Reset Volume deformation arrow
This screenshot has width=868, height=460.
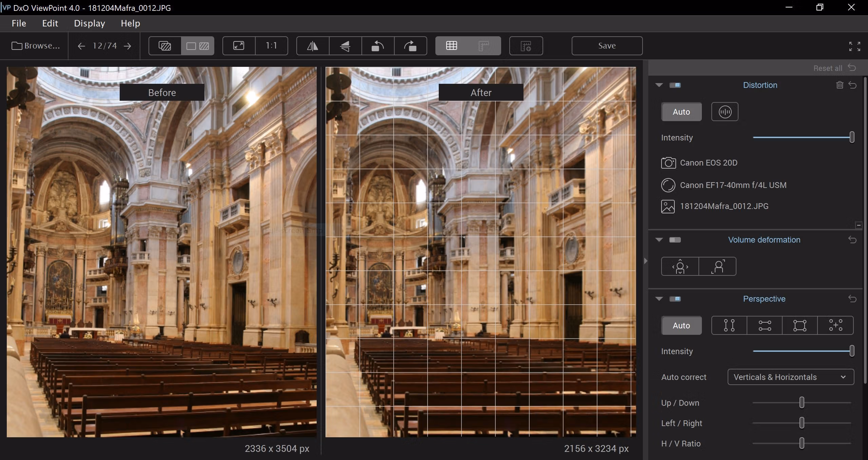pyautogui.click(x=852, y=240)
